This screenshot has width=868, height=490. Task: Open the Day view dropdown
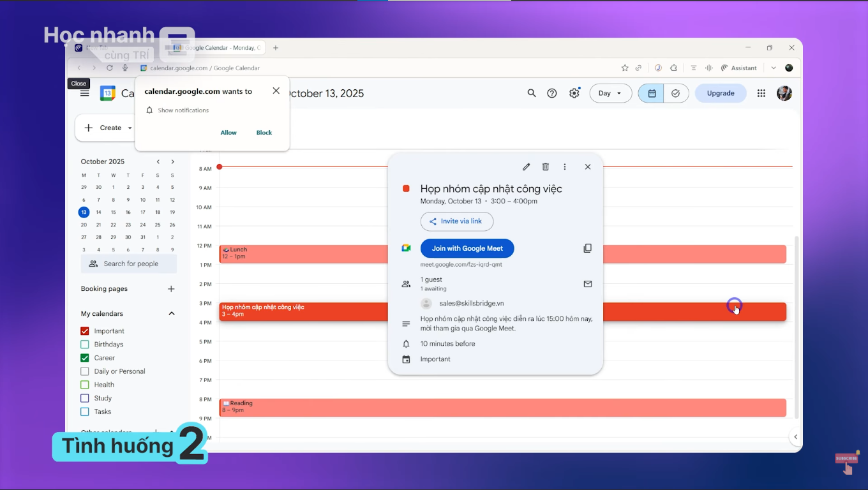point(610,93)
